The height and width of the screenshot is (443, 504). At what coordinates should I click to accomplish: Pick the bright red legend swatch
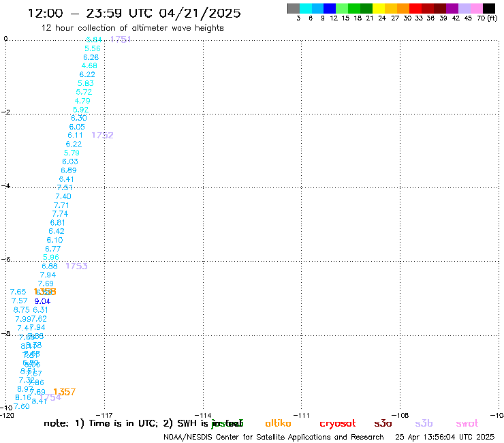[x=415, y=9]
